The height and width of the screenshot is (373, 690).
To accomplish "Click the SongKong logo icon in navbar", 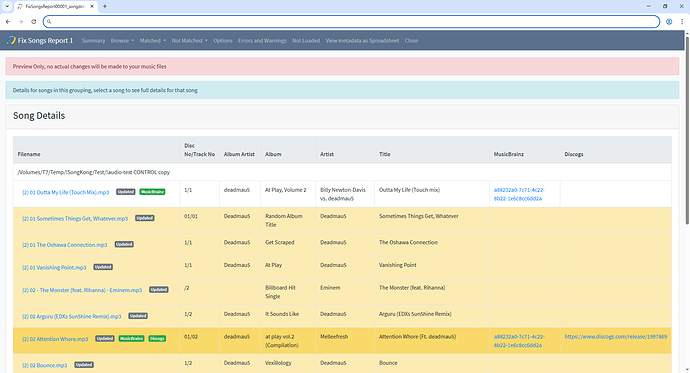I will (11, 40).
